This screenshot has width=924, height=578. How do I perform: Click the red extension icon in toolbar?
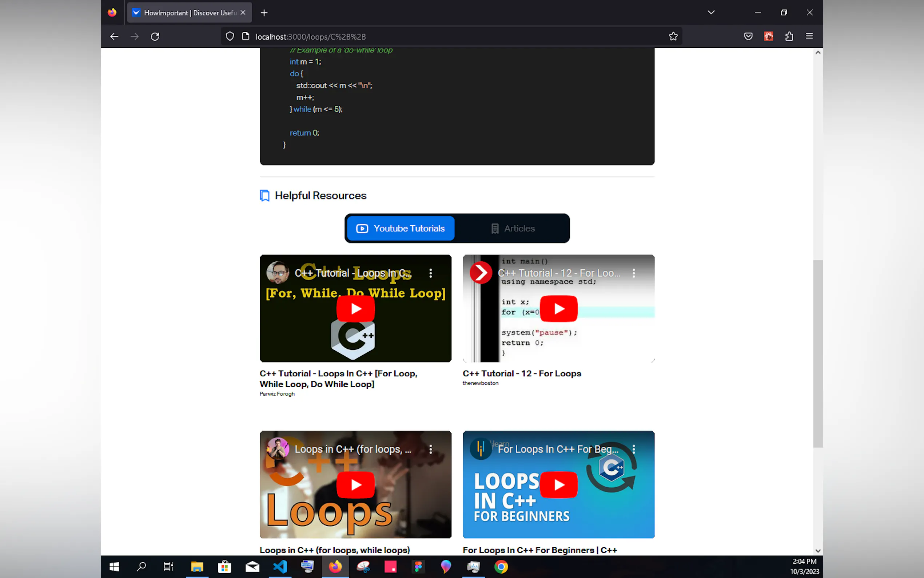(769, 36)
